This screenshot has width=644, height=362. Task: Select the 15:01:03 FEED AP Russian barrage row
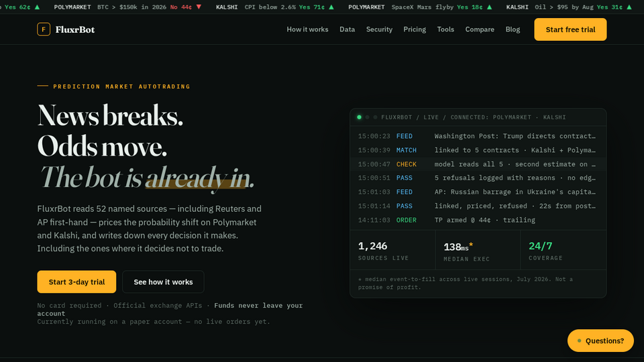[x=478, y=192]
